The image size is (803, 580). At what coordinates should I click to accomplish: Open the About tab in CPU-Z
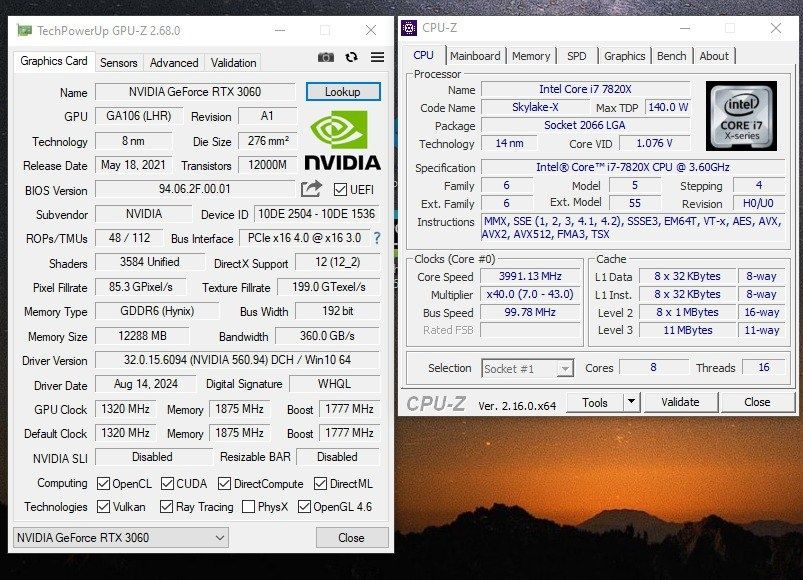714,56
